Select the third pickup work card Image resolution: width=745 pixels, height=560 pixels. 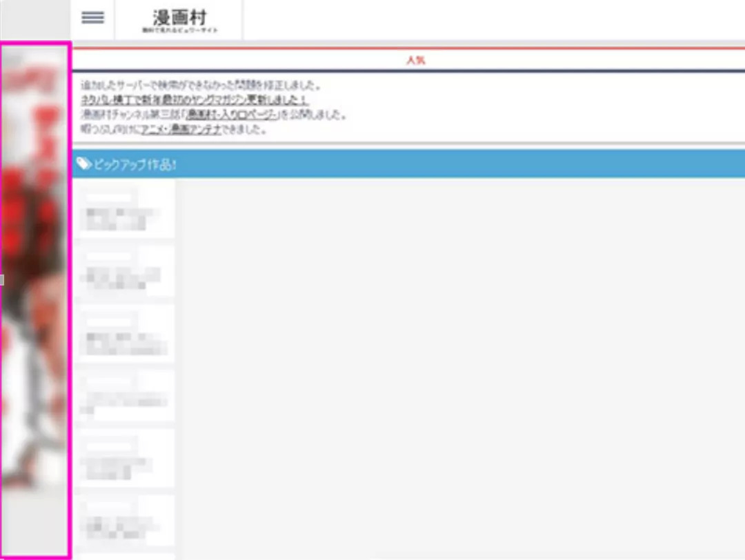[x=125, y=333]
